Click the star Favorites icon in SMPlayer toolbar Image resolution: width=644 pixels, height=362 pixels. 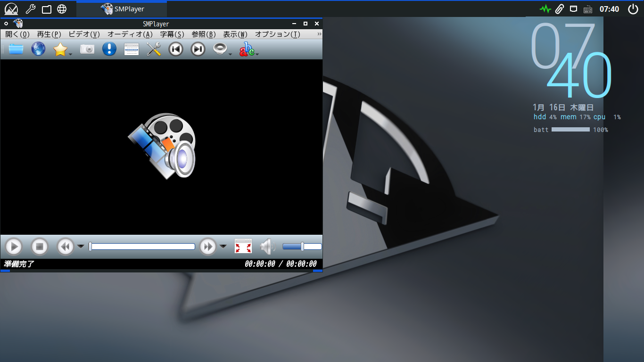click(60, 49)
